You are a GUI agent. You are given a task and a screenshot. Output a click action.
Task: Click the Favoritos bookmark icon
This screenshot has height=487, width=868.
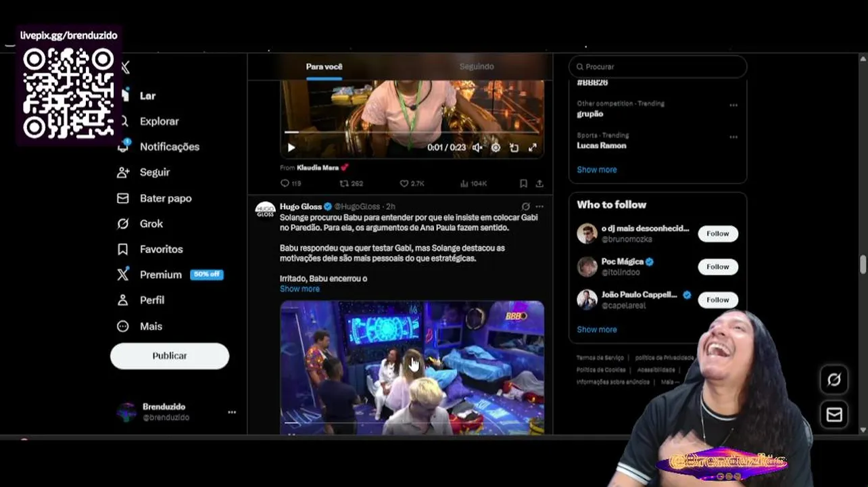[123, 250]
